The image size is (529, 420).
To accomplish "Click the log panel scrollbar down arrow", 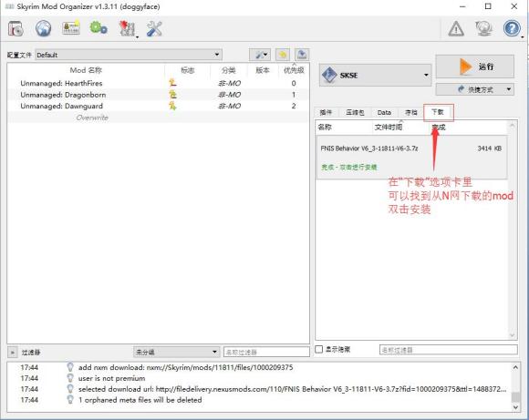I will click(515, 407).
